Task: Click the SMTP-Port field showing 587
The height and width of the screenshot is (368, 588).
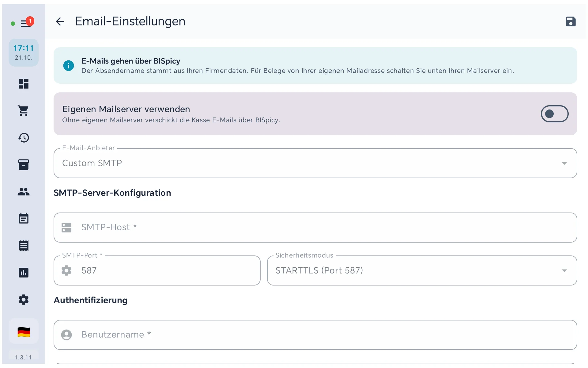Action: click(157, 270)
